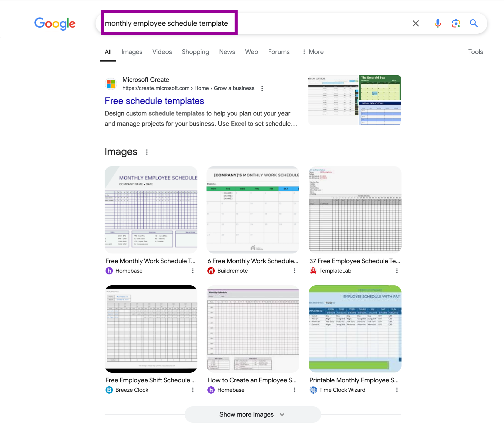This screenshot has height=433, width=504.
Task: Select the All tab
Action: click(108, 52)
